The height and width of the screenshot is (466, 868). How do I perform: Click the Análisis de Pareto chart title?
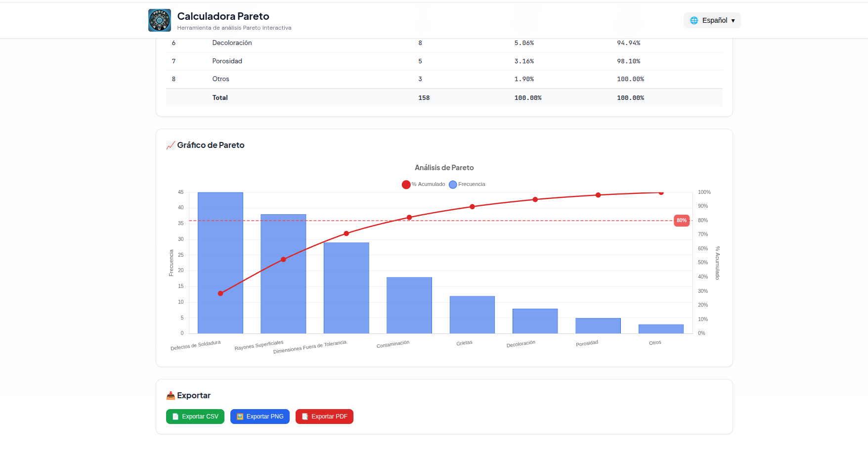click(x=444, y=168)
